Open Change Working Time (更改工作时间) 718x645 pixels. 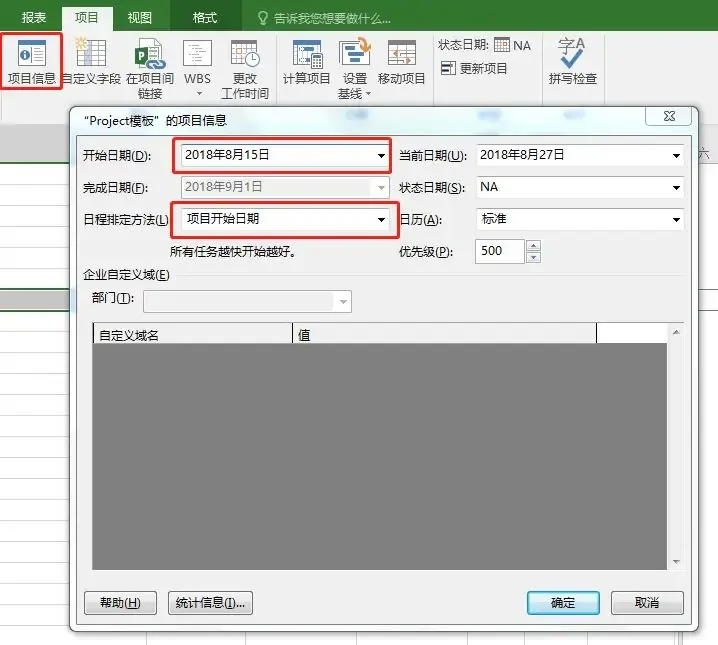click(x=245, y=68)
